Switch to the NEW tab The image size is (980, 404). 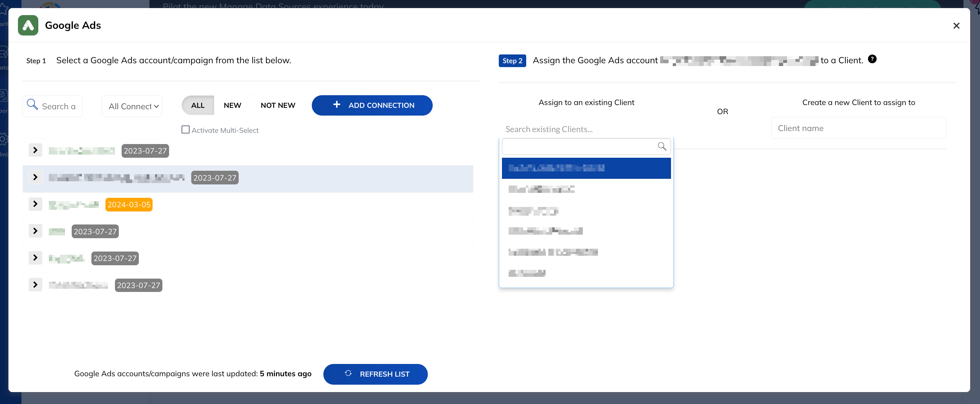coord(232,105)
